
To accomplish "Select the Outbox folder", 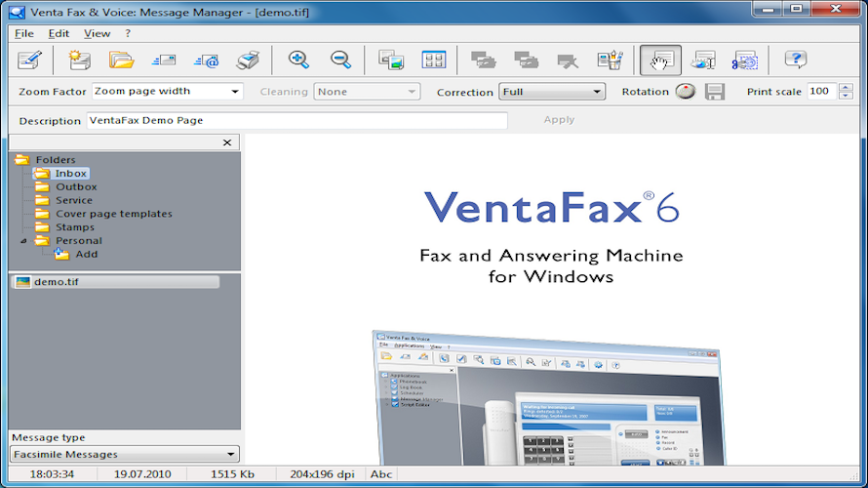I will pyautogui.click(x=76, y=186).
